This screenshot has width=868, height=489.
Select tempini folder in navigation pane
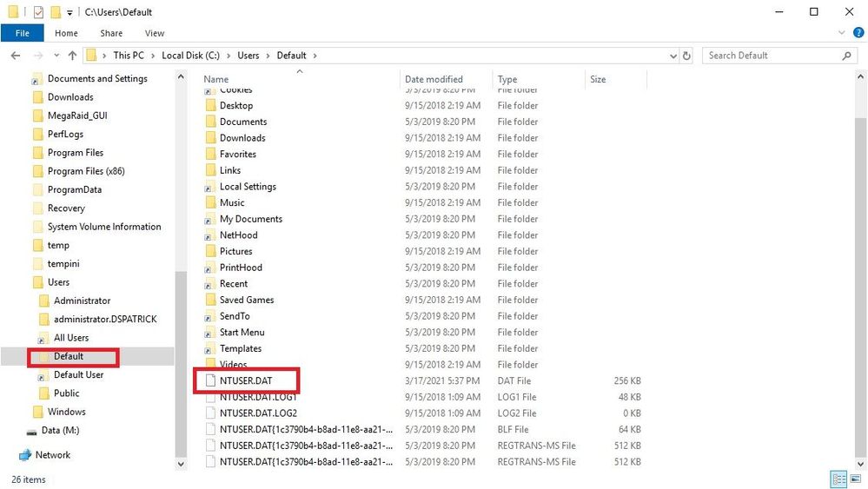[x=63, y=264]
